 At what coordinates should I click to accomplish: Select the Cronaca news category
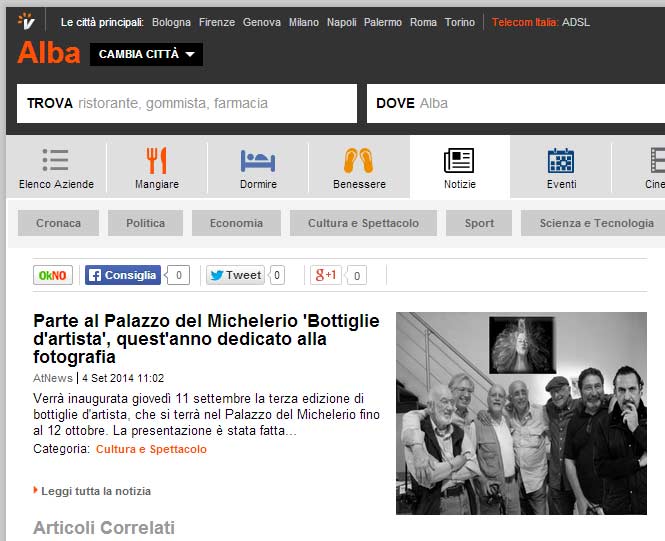point(59,223)
